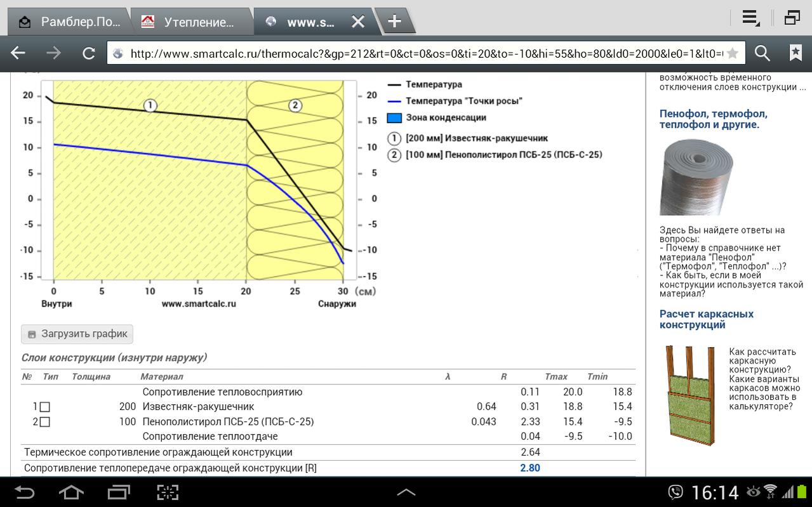Screen dimensions: 812x507
Task: Take screenshot with capture icon in navigation bar
Action: pyautogui.click(x=168, y=492)
